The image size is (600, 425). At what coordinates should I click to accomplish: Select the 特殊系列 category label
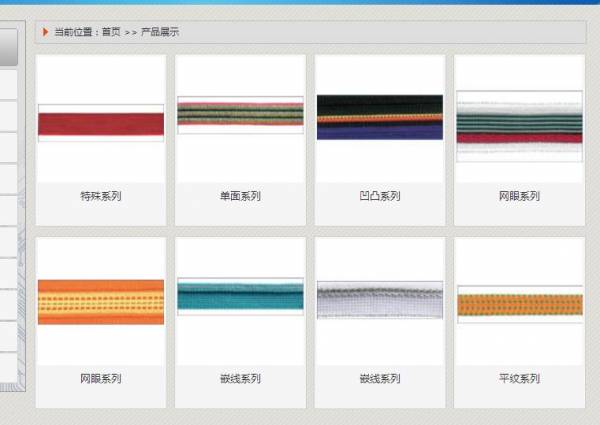pyautogui.click(x=100, y=196)
